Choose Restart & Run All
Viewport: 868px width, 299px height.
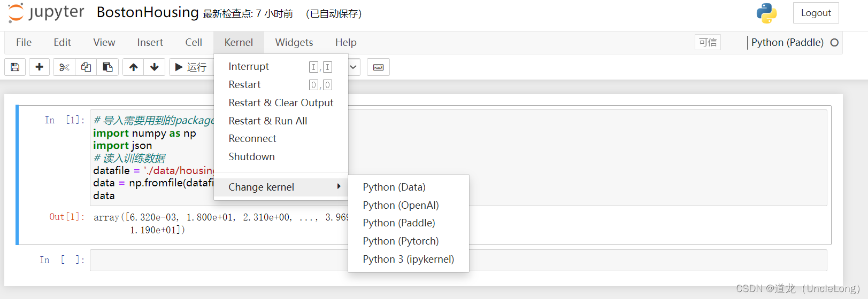point(268,121)
